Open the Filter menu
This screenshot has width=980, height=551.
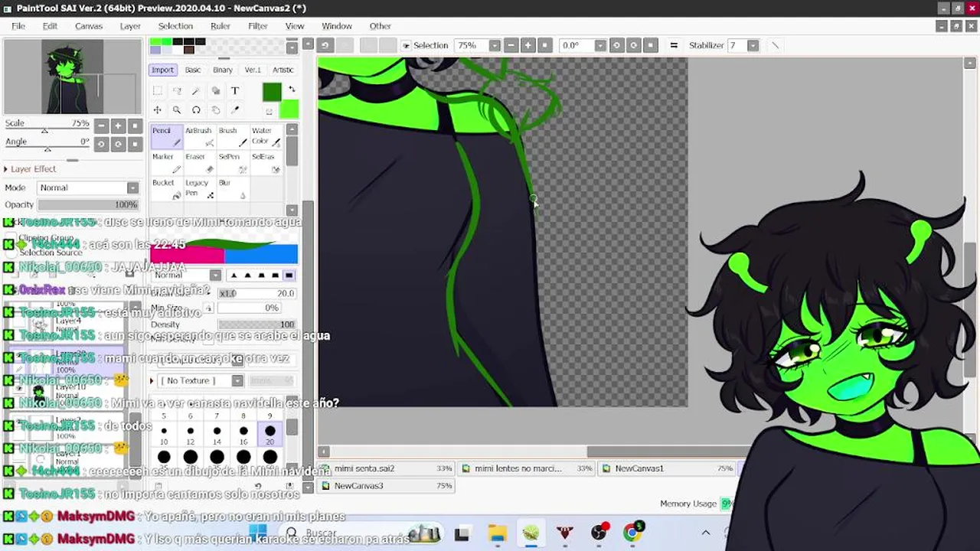(x=258, y=26)
